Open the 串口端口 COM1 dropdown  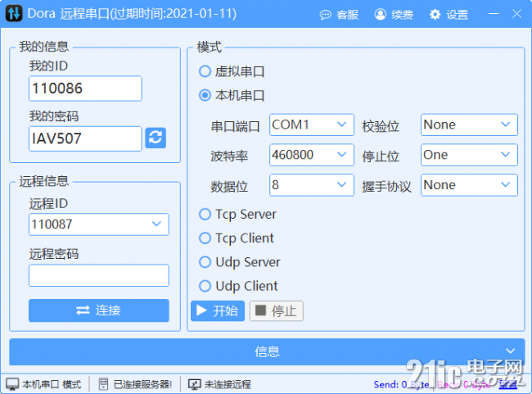312,125
